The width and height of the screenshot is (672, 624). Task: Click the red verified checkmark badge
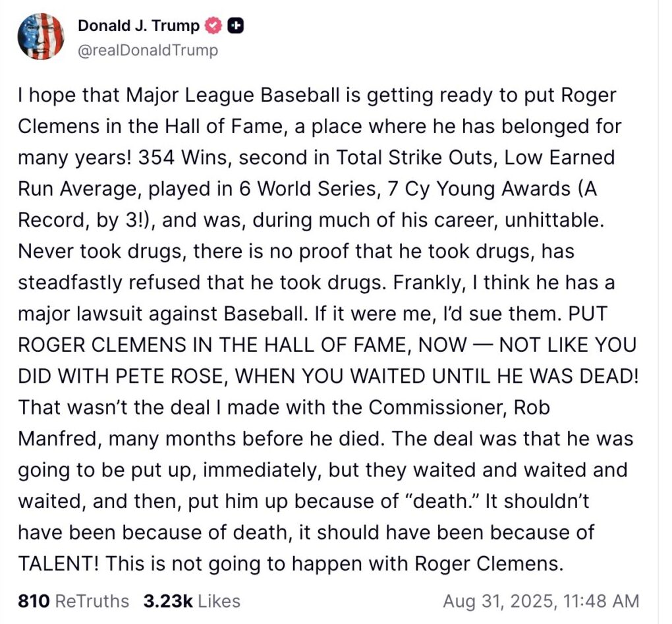[x=213, y=26]
